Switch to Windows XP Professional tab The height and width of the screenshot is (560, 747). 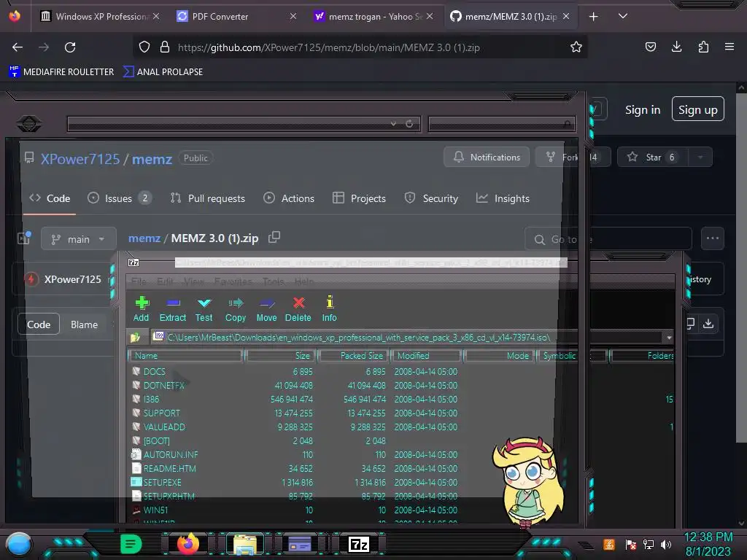[100, 17]
